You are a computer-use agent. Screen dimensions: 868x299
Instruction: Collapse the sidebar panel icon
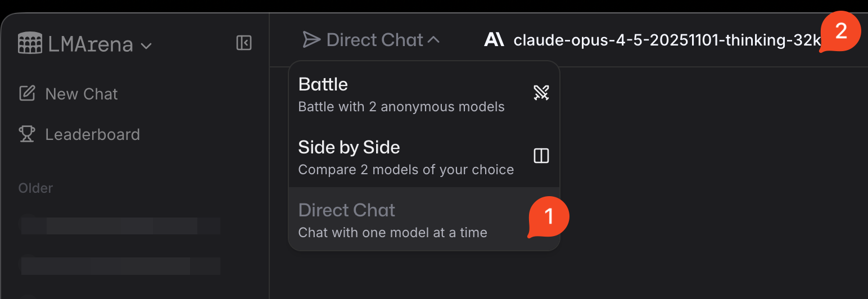244,43
